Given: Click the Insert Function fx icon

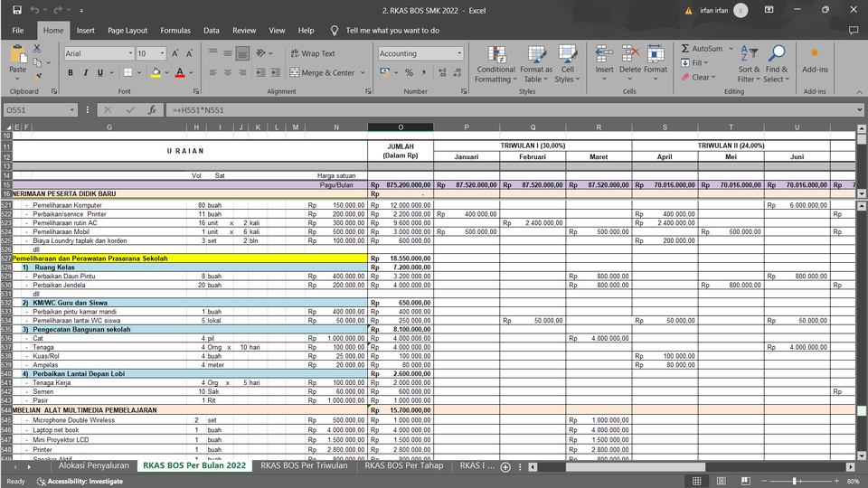Looking at the screenshot, I should point(152,110).
